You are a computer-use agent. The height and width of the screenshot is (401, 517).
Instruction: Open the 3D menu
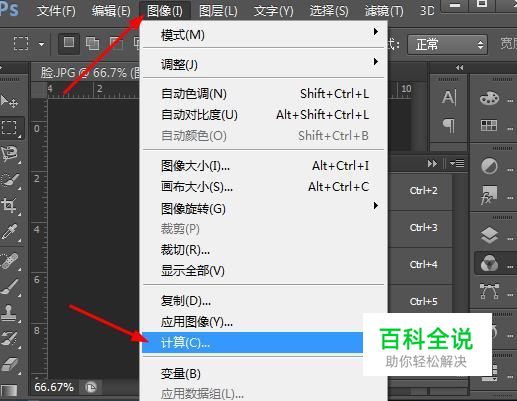427,11
